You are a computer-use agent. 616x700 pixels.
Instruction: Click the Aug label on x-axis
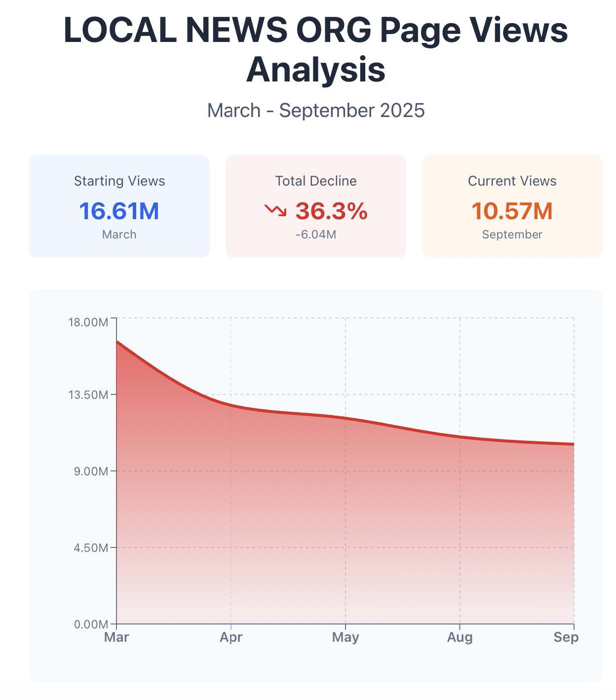(460, 637)
